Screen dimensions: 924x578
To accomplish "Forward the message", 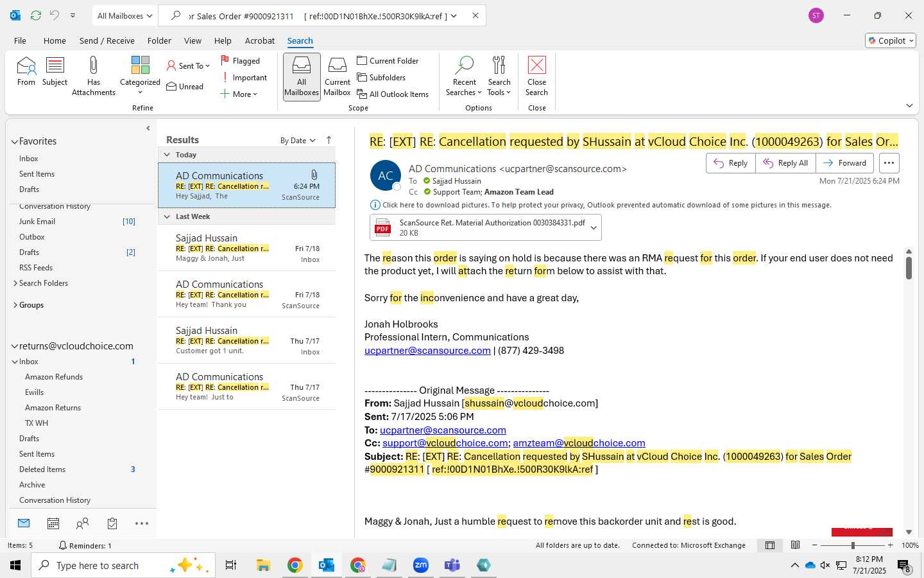I will 844,163.
